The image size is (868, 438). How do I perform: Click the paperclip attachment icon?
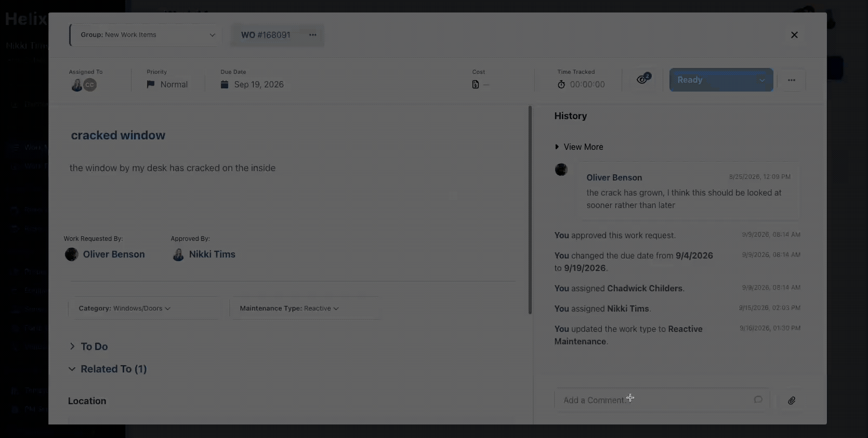pos(791,401)
